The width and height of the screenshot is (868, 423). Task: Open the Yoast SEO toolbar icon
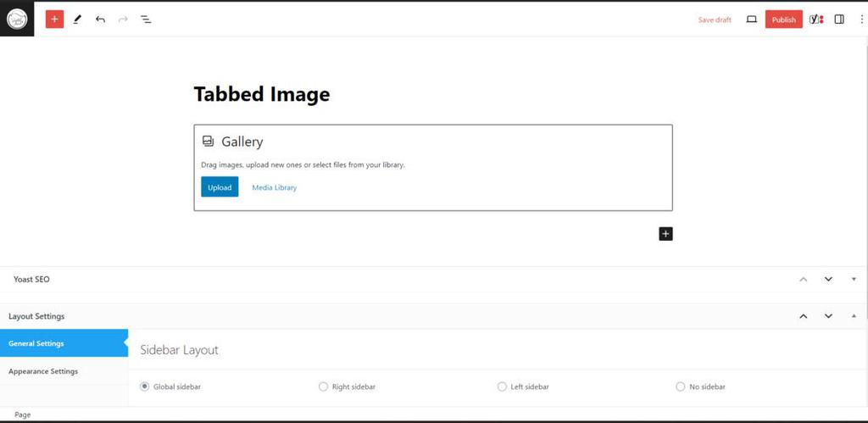point(815,19)
